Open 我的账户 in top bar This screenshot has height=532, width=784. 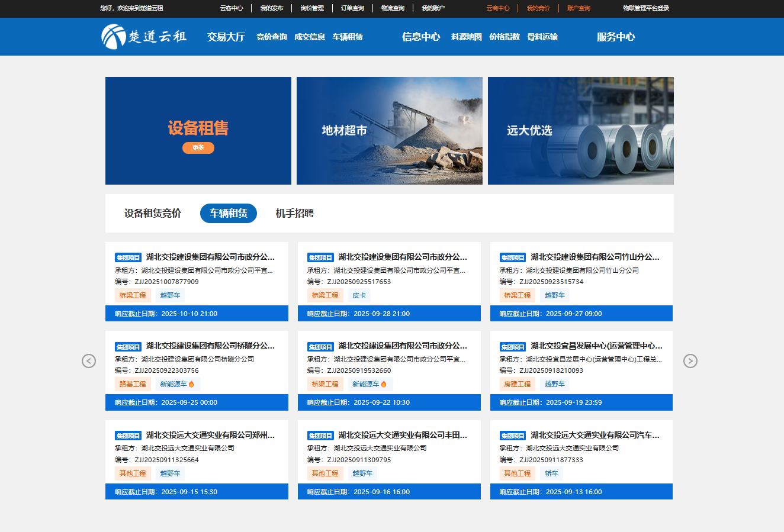433,8
